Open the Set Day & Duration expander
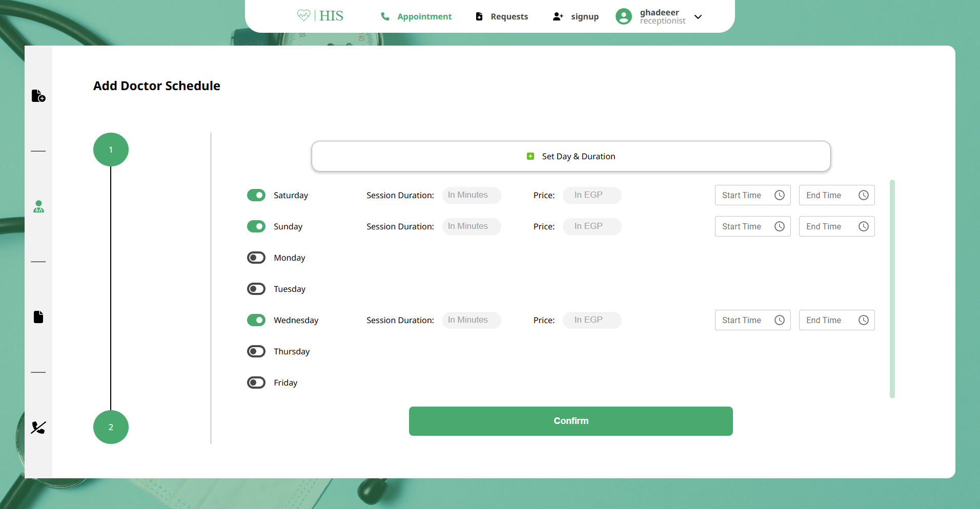Screen dimensions: 980x509 570,156
